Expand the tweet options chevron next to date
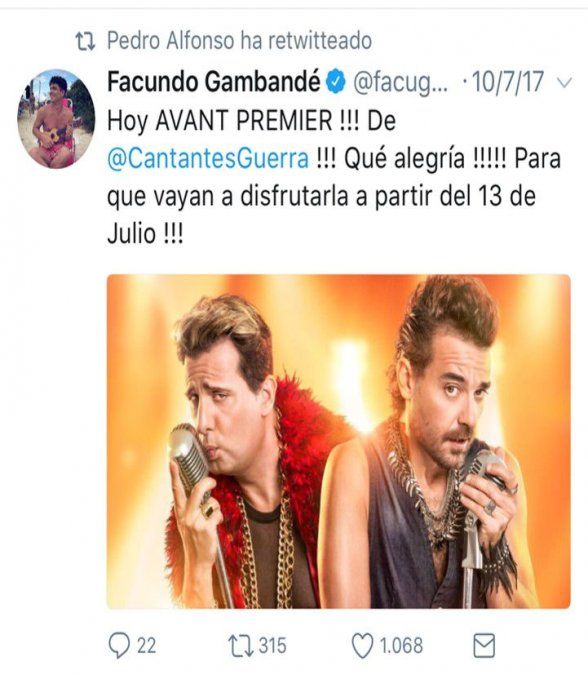Screen dimensions: 588x675 565,82
